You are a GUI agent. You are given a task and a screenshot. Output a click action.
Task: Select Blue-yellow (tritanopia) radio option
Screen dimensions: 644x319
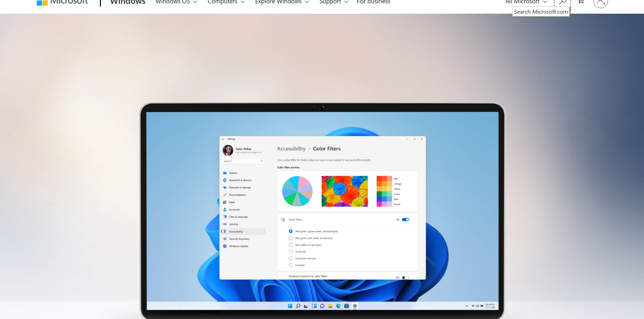pos(290,245)
